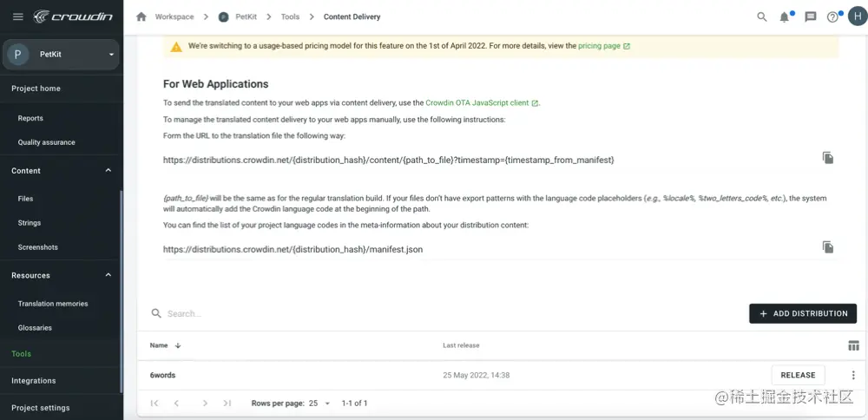Copy the content URL with timestamp
Screen dimensions: 868x420
tap(828, 158)
